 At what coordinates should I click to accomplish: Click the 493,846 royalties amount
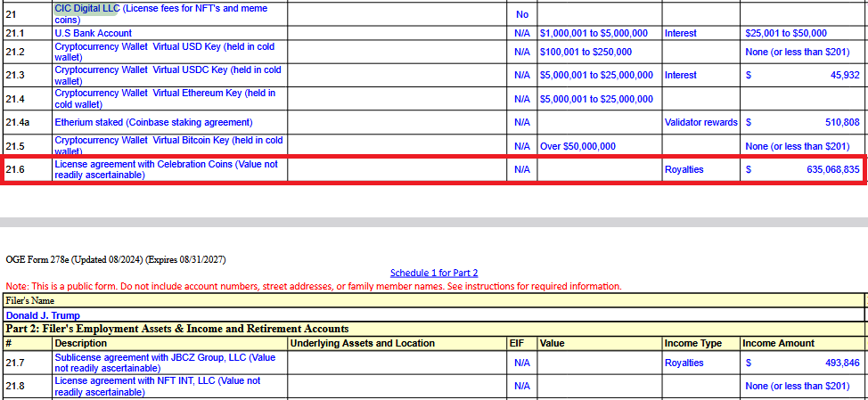pos(842,363)
